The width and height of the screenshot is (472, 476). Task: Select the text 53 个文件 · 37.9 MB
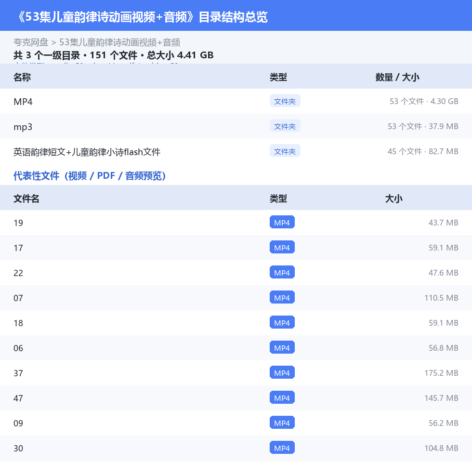pos(423,126)
